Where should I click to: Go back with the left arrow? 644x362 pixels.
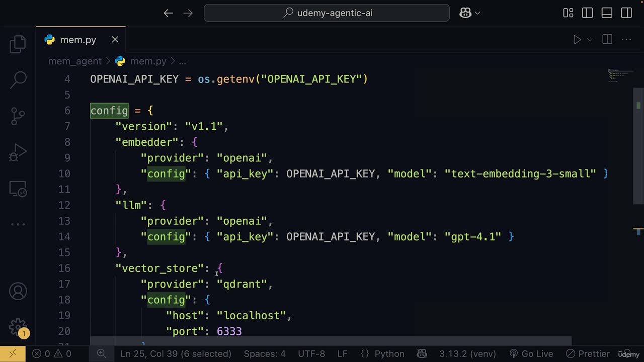169,13
